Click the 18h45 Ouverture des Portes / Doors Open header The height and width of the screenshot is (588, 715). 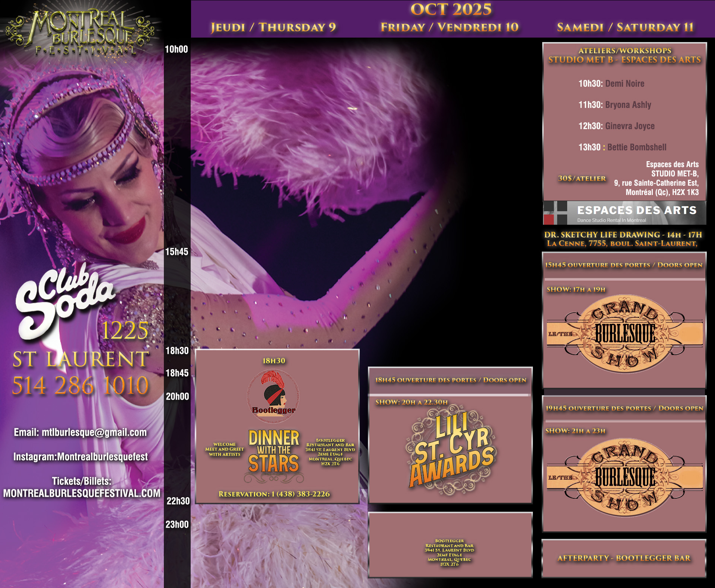451,380
